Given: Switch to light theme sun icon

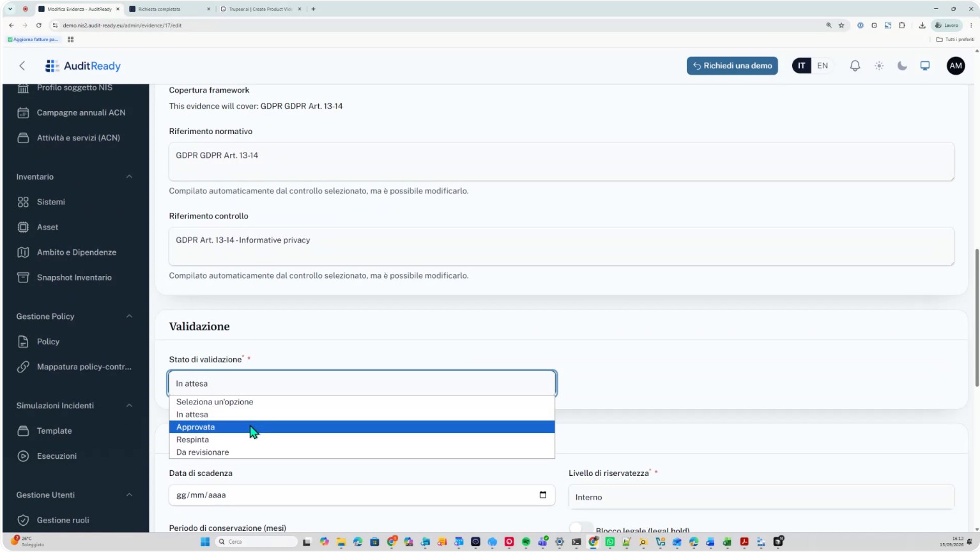Looking at the screenshot, I should [879, 66].
